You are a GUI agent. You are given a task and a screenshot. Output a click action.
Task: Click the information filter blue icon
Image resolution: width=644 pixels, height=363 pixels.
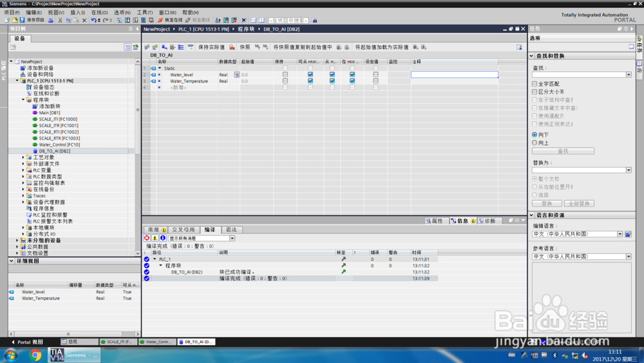point(163,238)
